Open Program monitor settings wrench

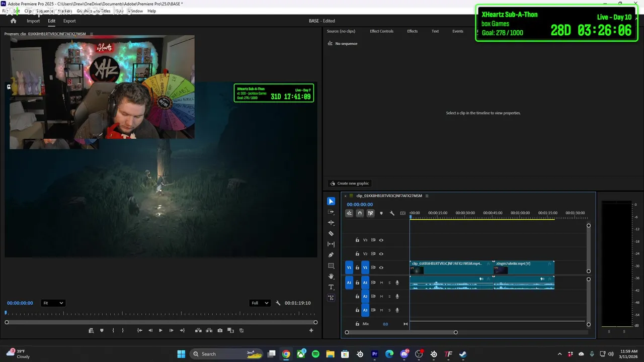coord(278,303)
